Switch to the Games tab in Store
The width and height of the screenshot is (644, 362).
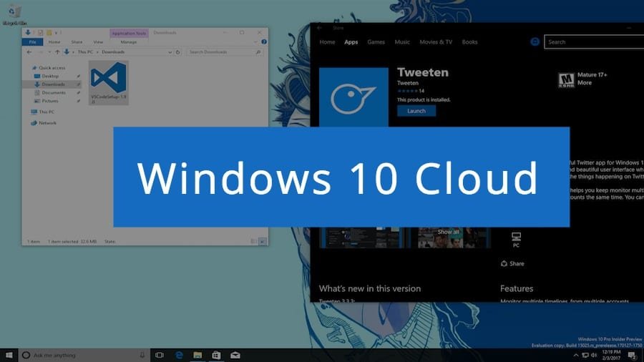click(376, 42)
